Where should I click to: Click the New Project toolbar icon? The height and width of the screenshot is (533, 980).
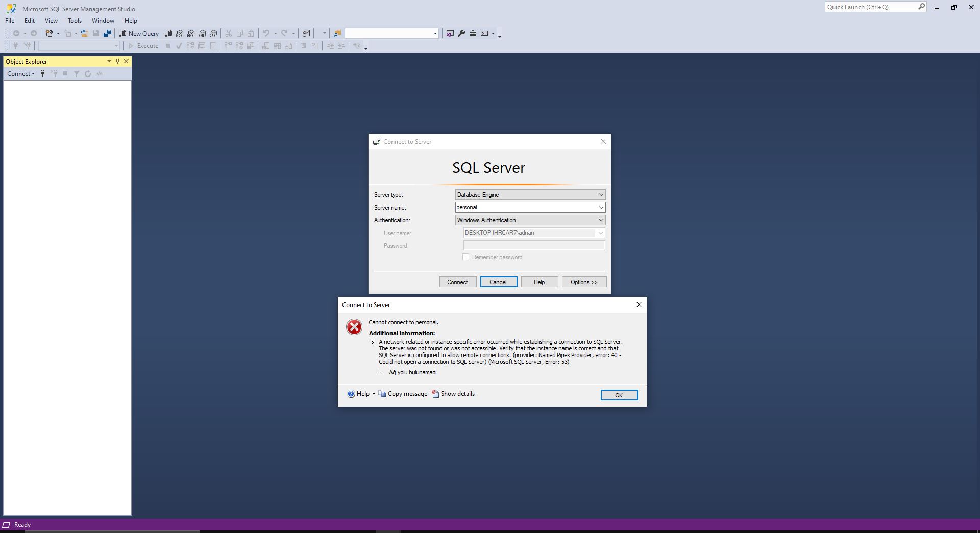(50, 33)
